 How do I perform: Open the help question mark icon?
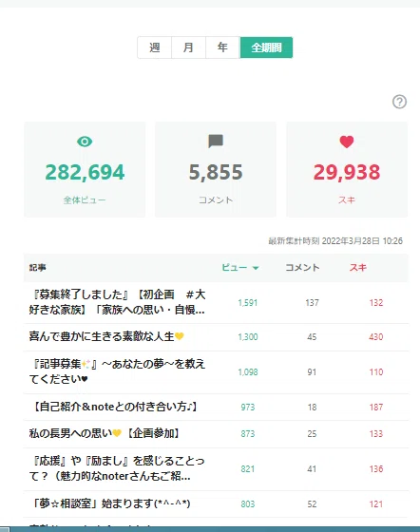click(x=399, y=102)
